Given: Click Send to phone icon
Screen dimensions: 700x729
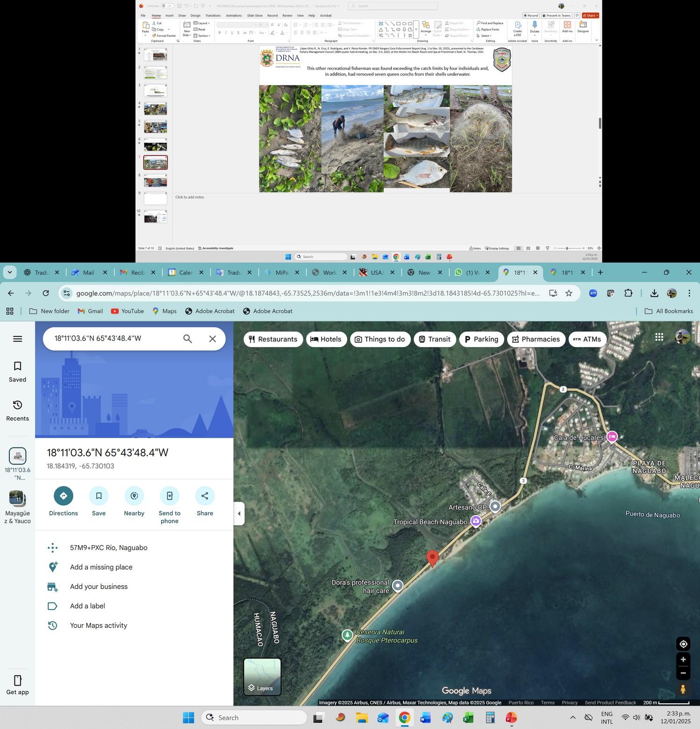Looking at the screenshot, I should tap(169, 495).
